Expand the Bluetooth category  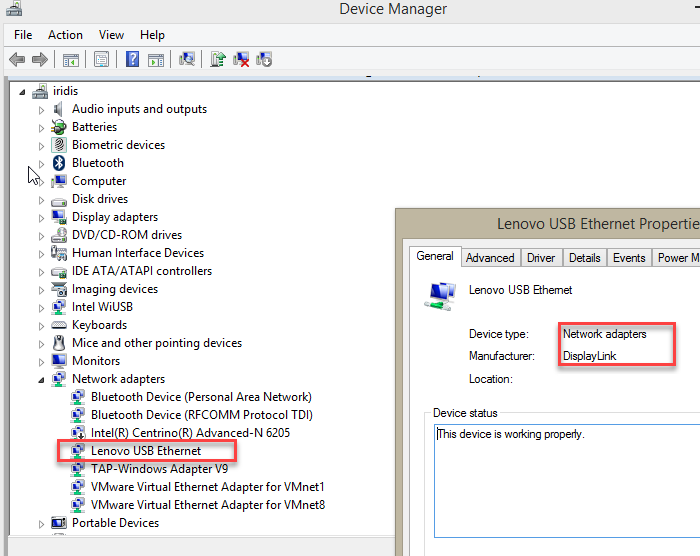(x=42, y=163)
